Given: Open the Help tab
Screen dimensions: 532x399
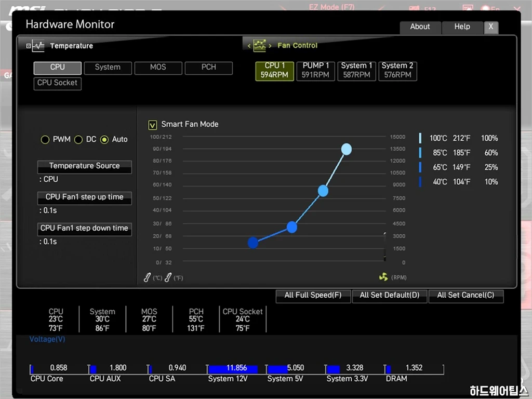Looking at the screenshot, I should [x=462, y=27].
